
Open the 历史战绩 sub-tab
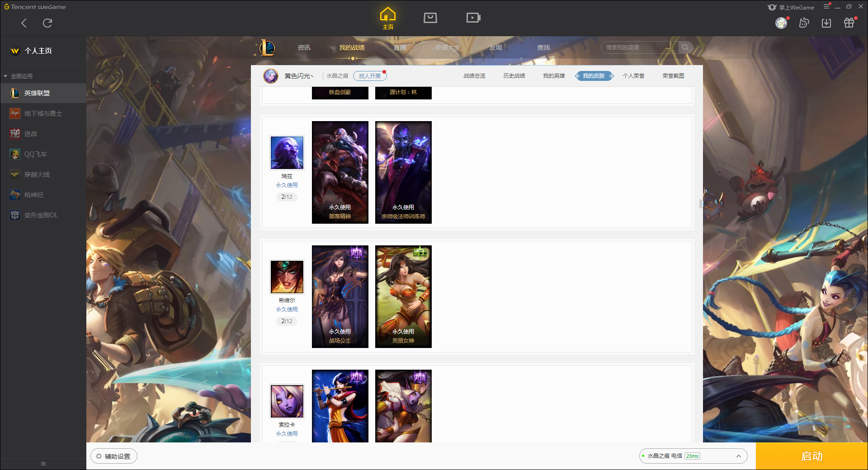(514, 76)
